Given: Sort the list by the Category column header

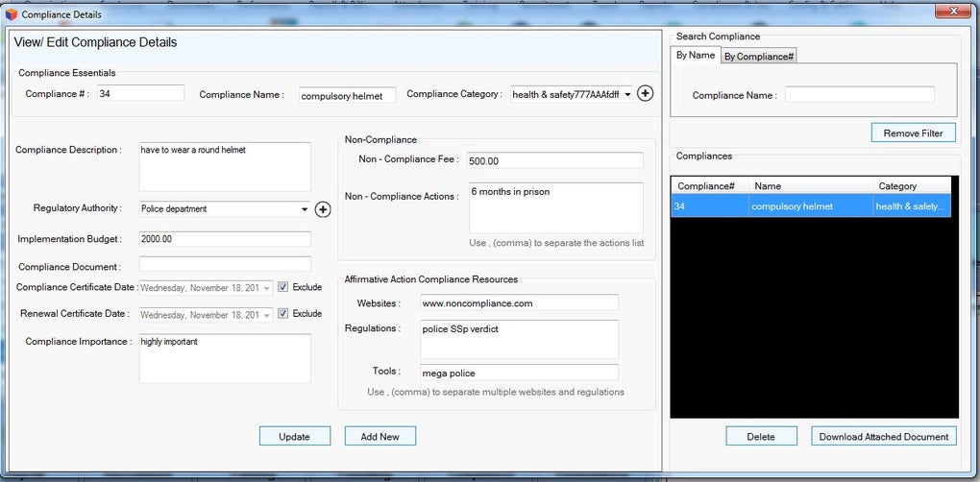Looking at the screenshot, I should [911, 186].
